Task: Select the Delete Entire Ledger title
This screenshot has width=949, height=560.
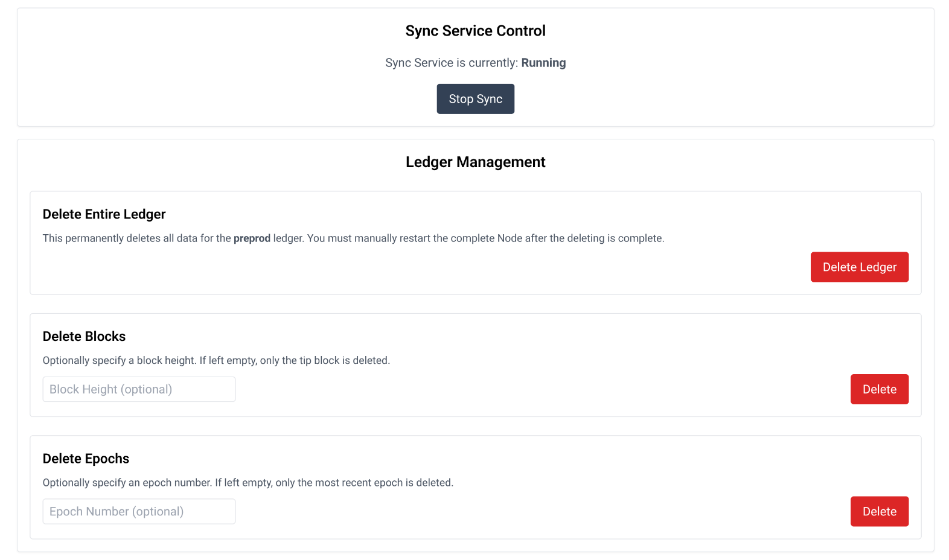Action: click(x=104, y=214)
